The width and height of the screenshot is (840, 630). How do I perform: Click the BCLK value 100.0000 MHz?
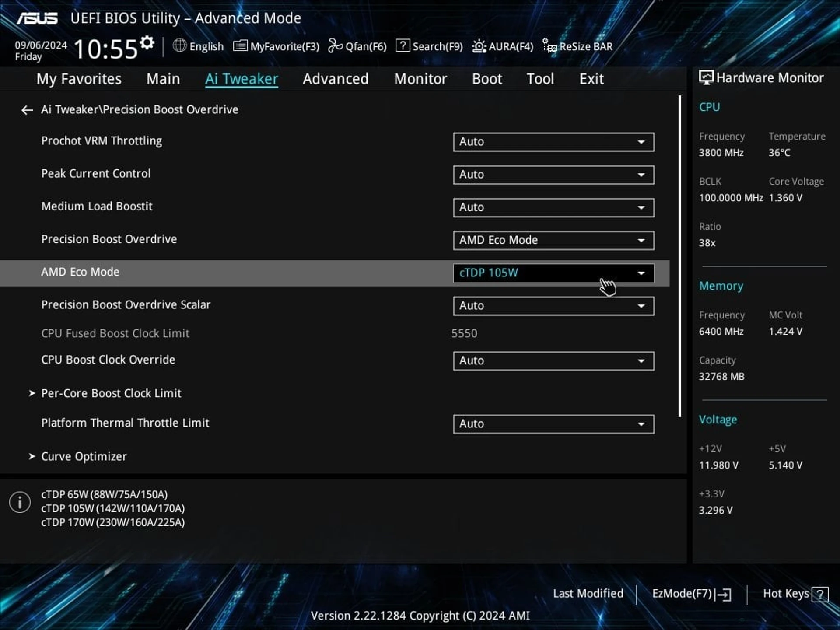(731, 198)
